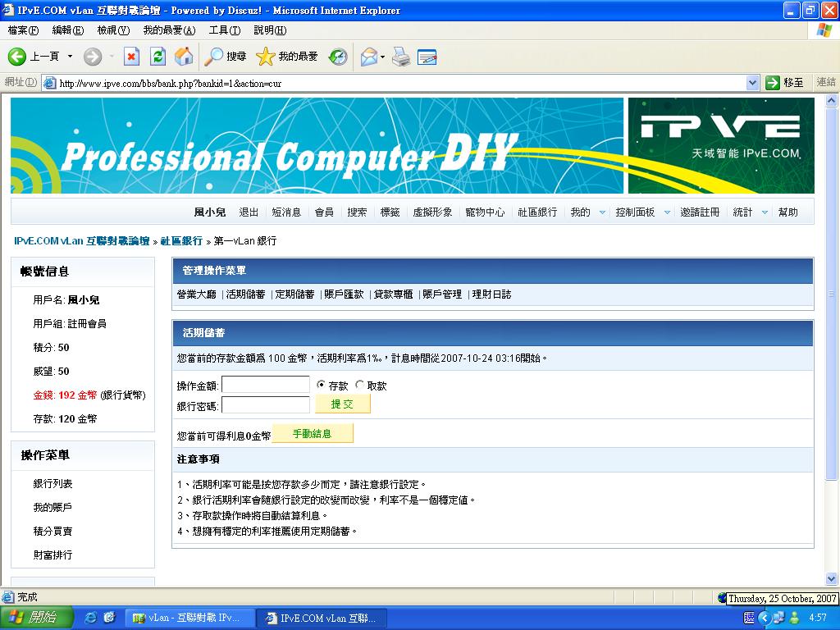
Task: Expand the address bar URL dropdown
Action: pyautogui.click(x=752, y=82)
